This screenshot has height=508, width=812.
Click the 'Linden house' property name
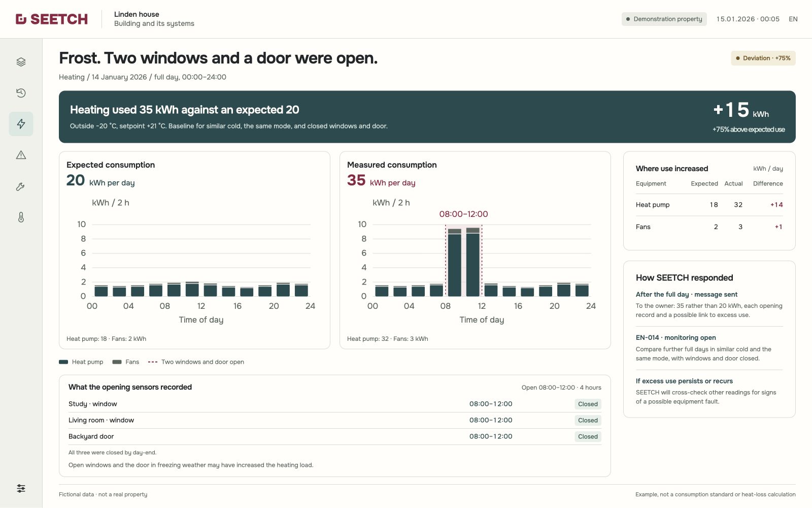point(137,14)
